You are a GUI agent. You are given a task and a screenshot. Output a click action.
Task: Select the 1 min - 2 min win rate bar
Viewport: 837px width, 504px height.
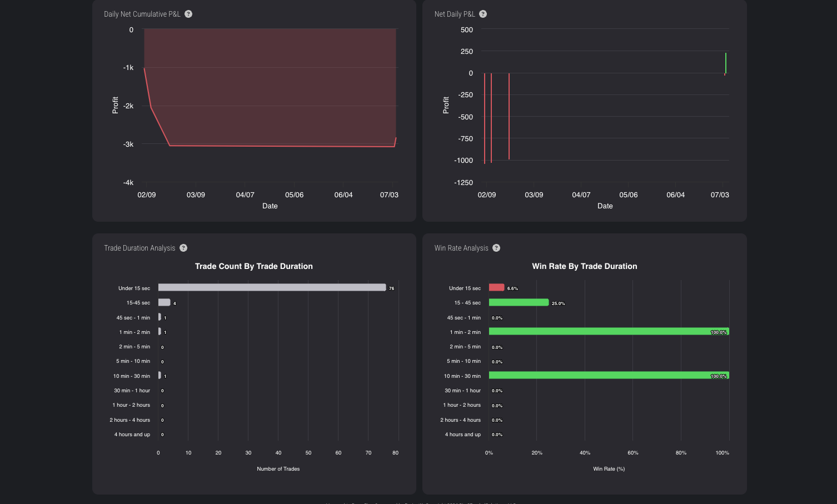tap(608, 331)
